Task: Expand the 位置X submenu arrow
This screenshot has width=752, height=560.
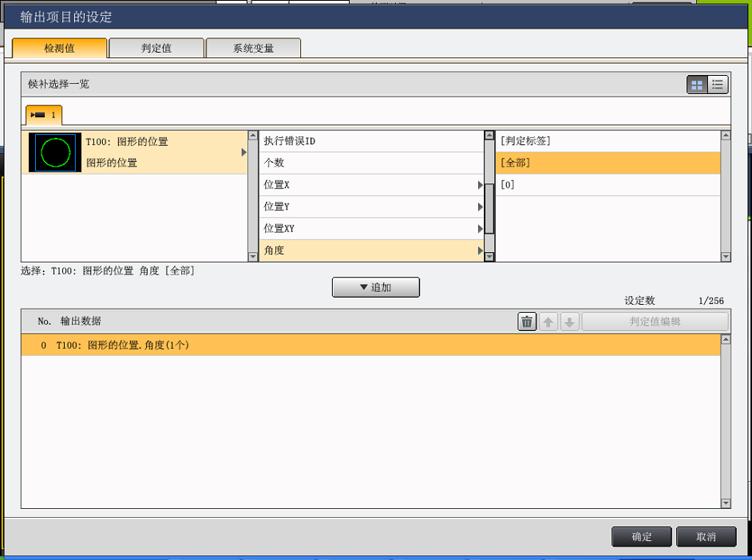Action: tap(481, 185)
